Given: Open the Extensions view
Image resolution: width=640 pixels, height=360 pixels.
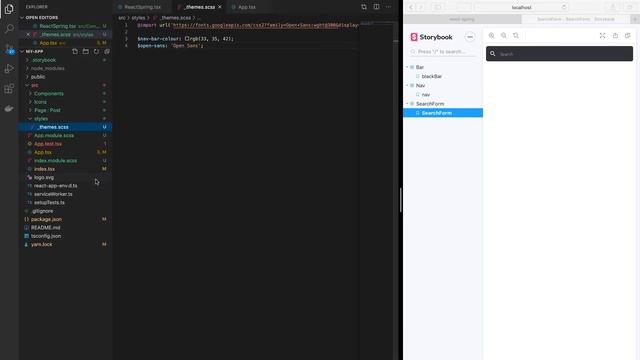Looking at the screenshot, I should coord(9,89).
